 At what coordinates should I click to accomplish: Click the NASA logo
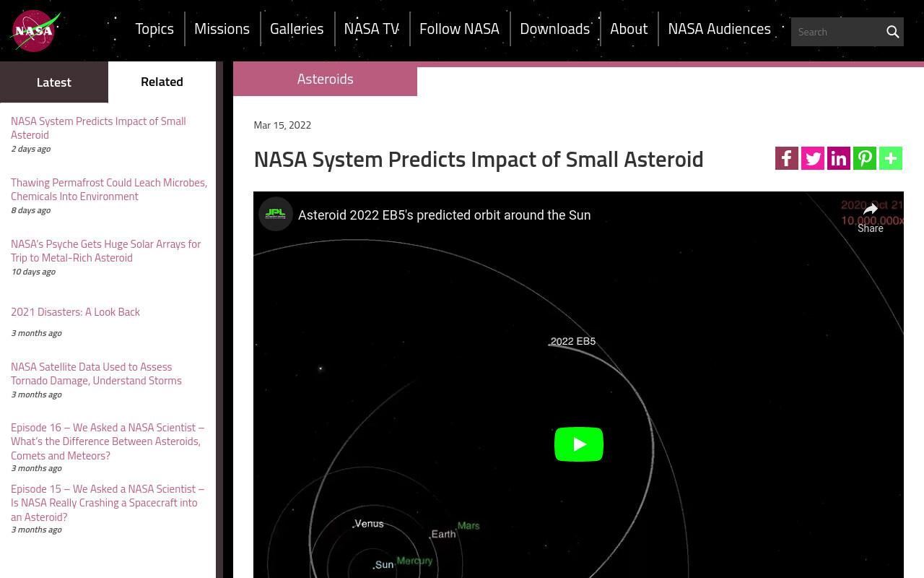[35, 31]
